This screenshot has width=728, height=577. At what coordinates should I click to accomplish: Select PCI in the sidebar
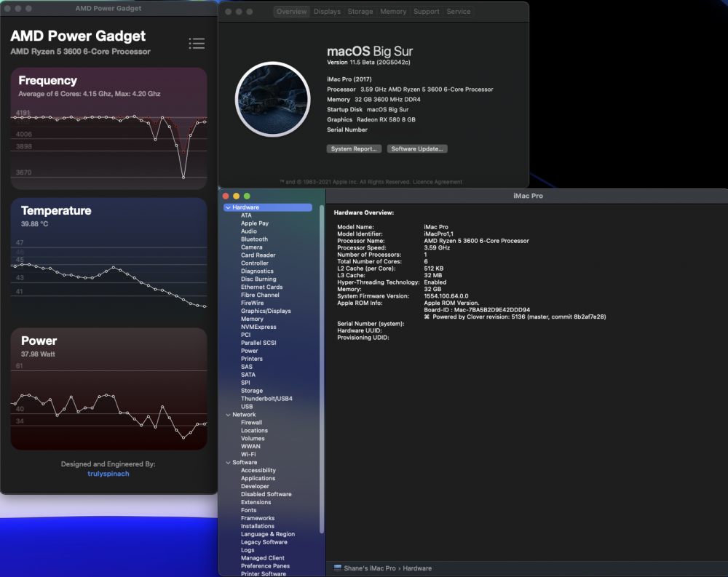245,335
